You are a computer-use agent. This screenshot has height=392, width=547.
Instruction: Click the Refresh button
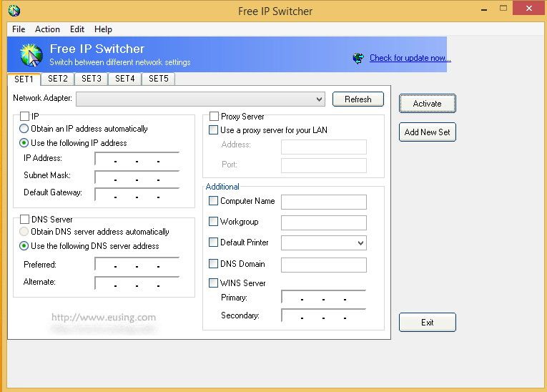pyautogui.click(x=358, y=99)
